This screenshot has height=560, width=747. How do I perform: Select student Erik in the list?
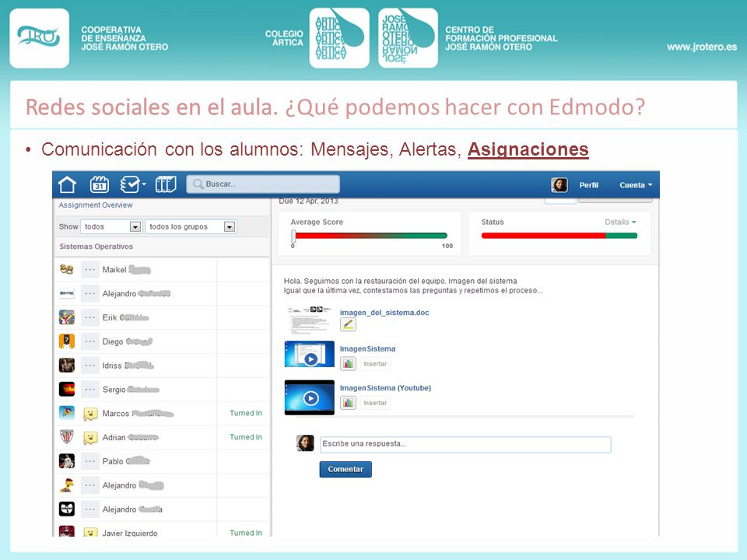(135, 317)
